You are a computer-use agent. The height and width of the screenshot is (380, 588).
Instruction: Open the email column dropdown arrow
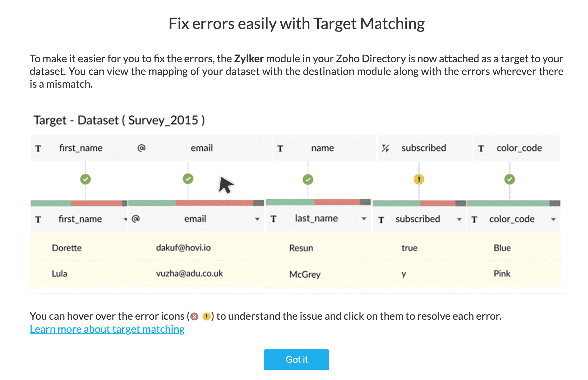click(257, 219)
